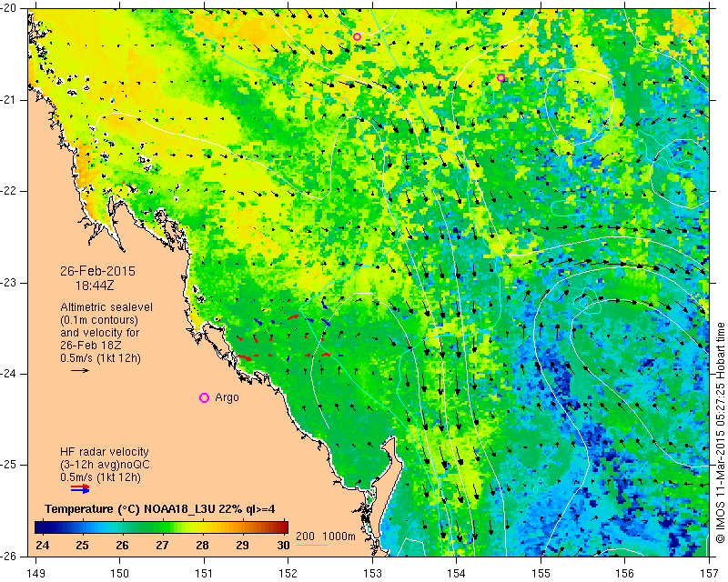Click "0.5m/s (1kt 12h)" under the HF radar legend

(100, 477)
